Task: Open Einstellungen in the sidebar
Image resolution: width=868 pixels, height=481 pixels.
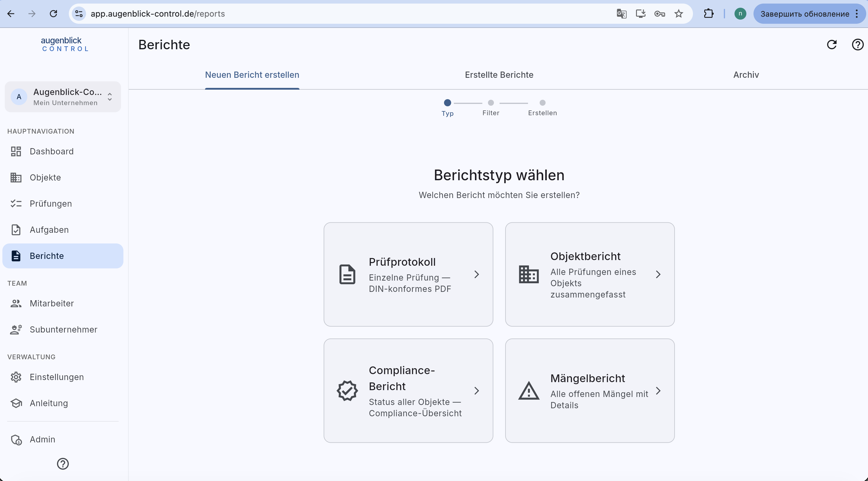Action: 63,377
